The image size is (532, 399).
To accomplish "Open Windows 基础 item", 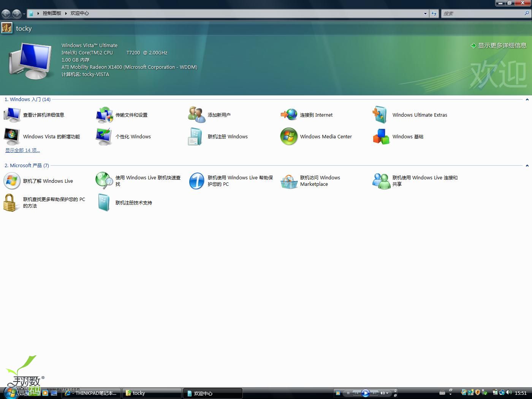I will coord(398,136).
